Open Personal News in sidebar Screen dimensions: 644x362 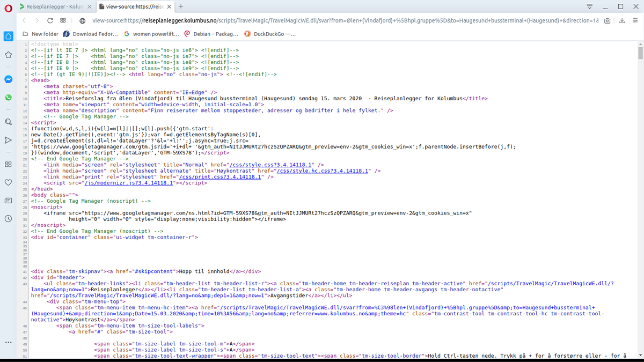click(8, 201)
